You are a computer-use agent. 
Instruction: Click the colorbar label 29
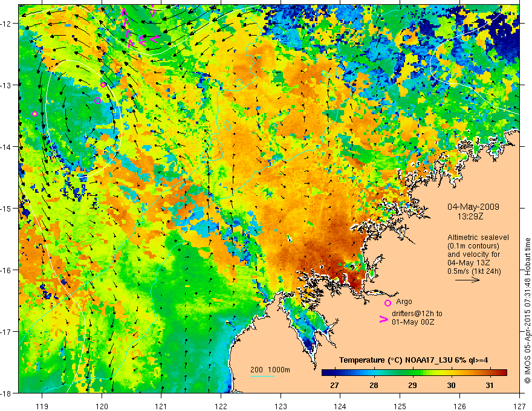coord(412,385)
